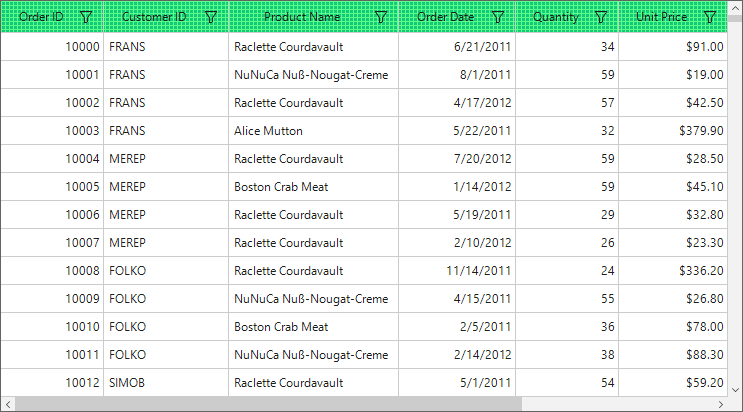Select the order date 8/1/2011 cell
Screen dimensions: 743x412
click(457, 74)
